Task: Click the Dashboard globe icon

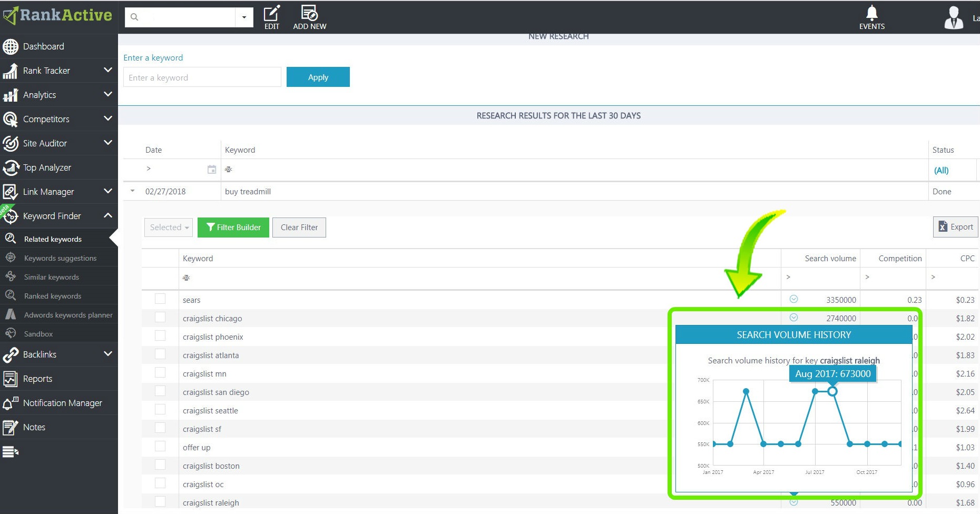Action: (x=11, y=46)
